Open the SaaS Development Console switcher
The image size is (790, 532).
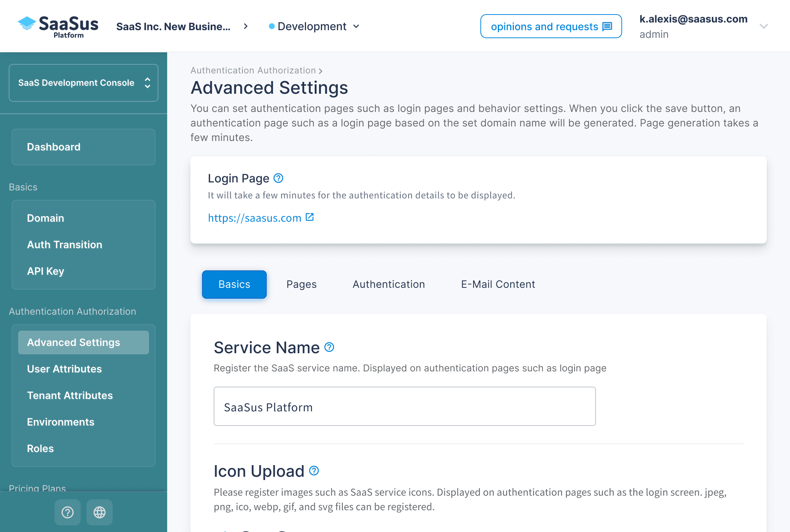pyautogui.click(x=84, y=83)
